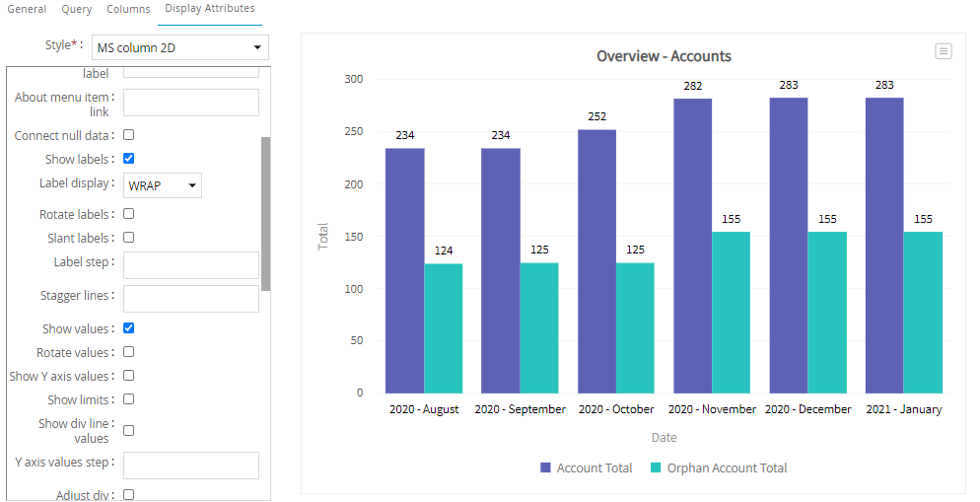This screenshot has width=980, height=502.
Task: Enable the Connect null data checkbox
Action: pos(128,135)
